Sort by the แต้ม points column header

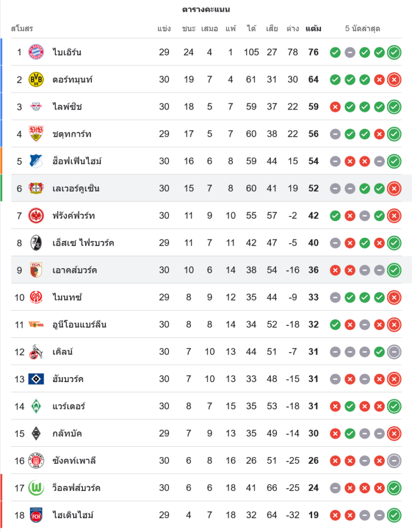[x=313, y=29]
